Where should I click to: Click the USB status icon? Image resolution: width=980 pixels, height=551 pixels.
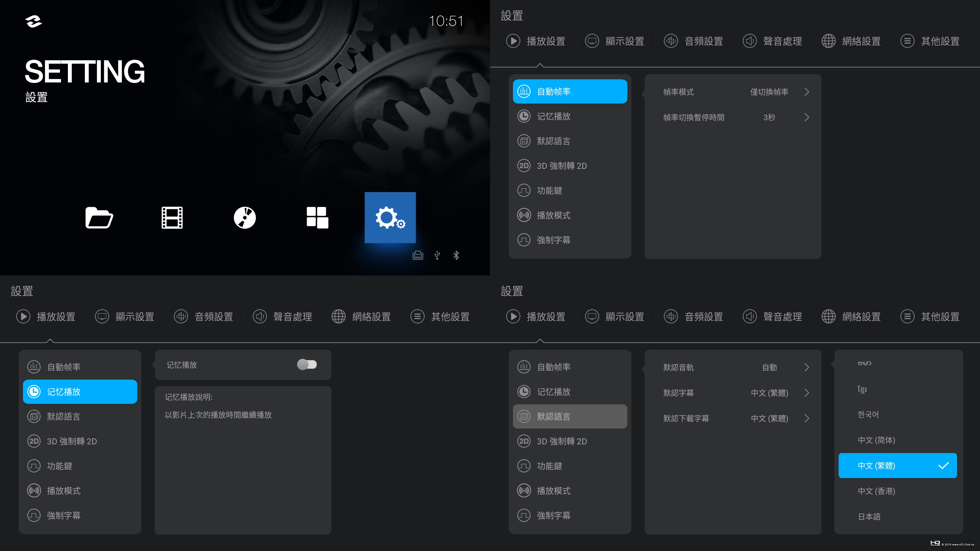pos(437,255)
